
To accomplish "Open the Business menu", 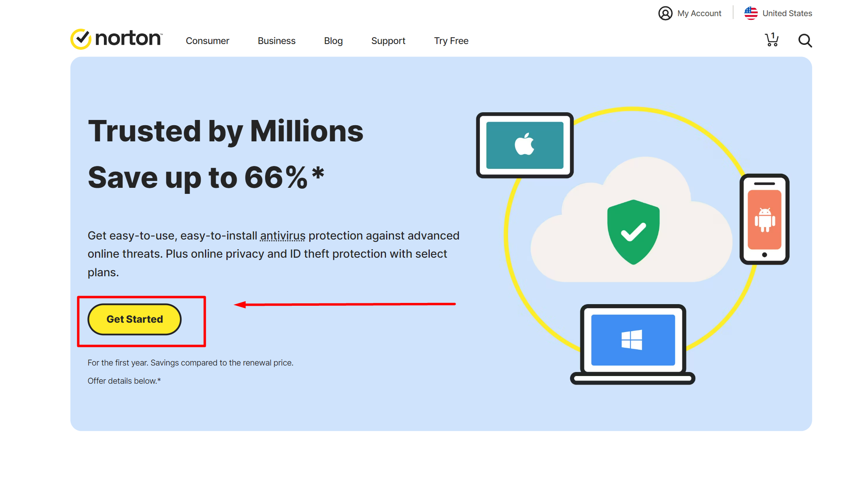I will tap(277, 41).
